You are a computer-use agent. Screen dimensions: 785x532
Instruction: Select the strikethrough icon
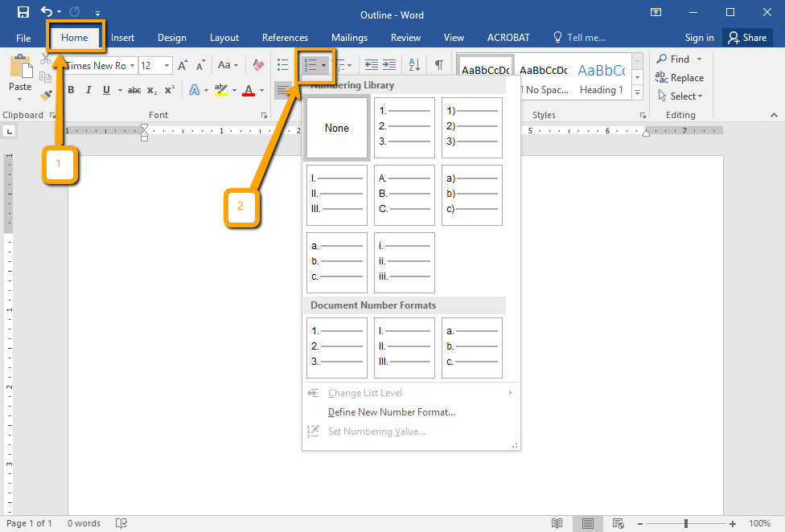point(134,89)
